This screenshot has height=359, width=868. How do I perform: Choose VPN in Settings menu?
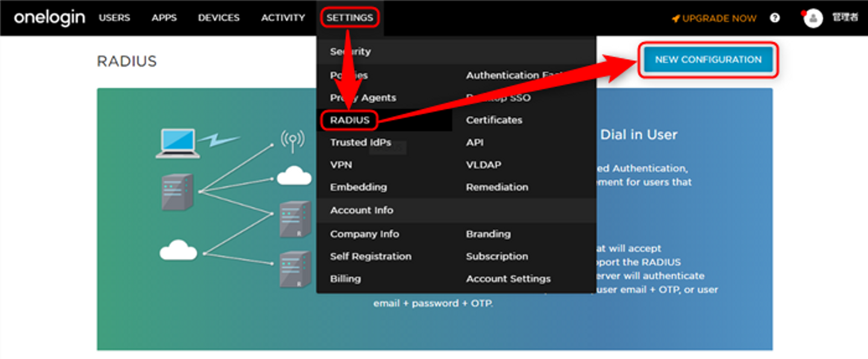point(341,165)
